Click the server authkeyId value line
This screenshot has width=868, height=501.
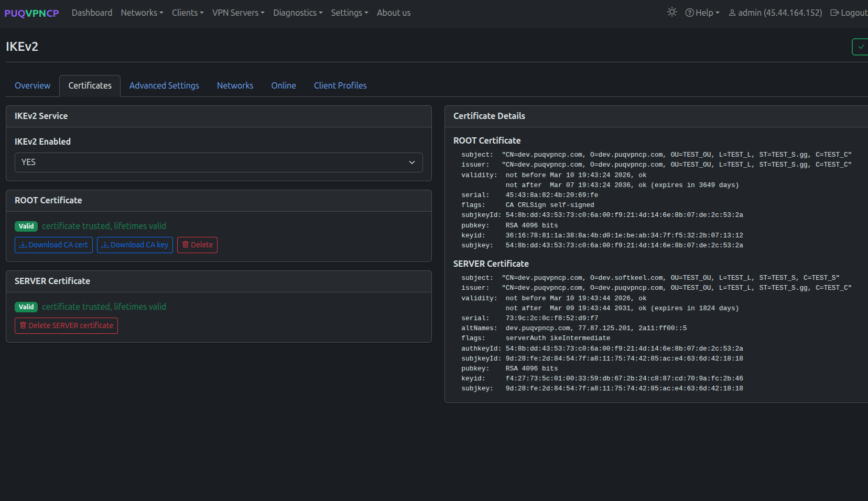click(x=624, y=348)
